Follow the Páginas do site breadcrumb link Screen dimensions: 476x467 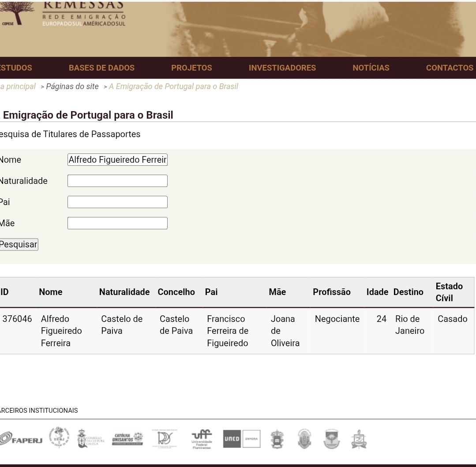[x=72, y=86]
